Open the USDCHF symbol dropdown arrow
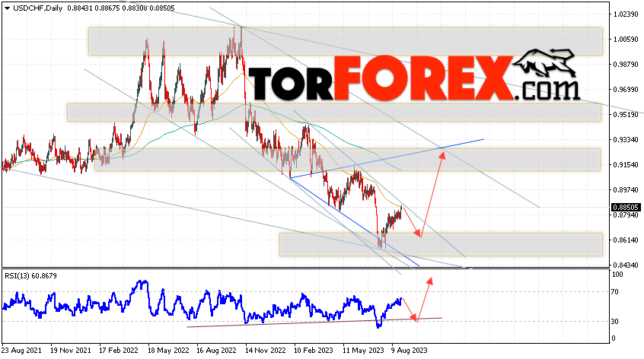The image size is (644, 359). point(7,8)
